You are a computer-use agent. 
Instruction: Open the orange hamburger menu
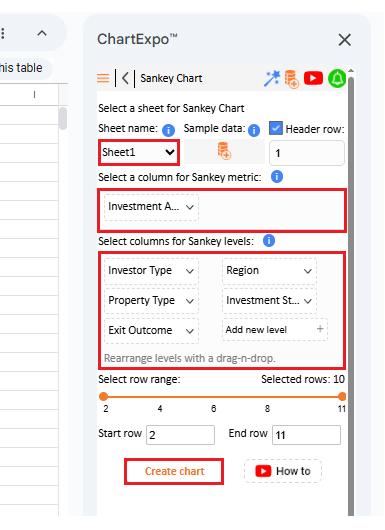coord(103,78)
